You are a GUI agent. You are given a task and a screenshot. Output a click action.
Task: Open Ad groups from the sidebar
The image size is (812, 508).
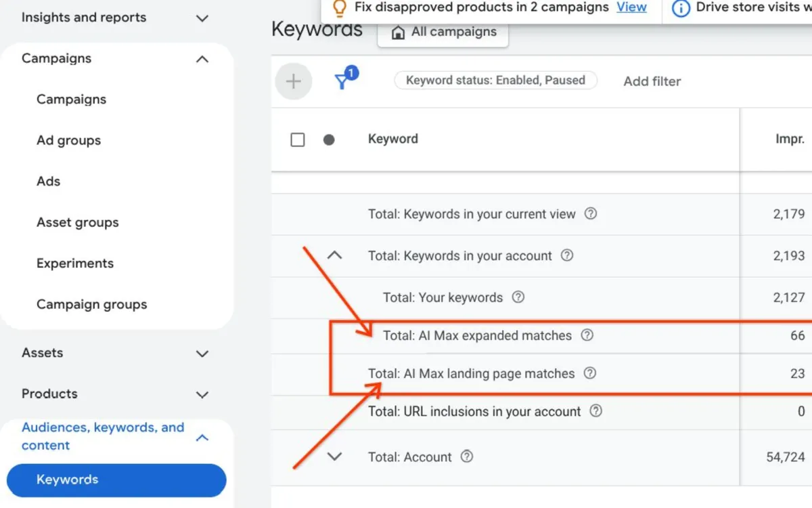tap(68, 140)
